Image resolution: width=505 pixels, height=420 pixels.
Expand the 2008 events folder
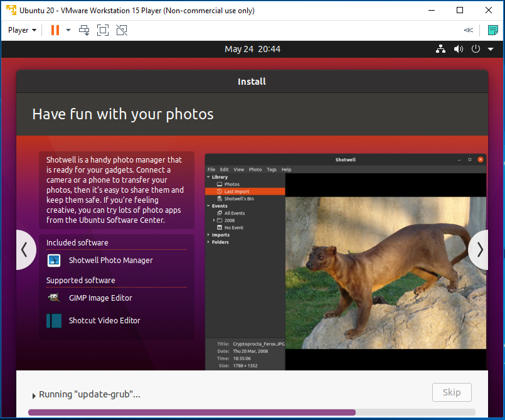214,220
